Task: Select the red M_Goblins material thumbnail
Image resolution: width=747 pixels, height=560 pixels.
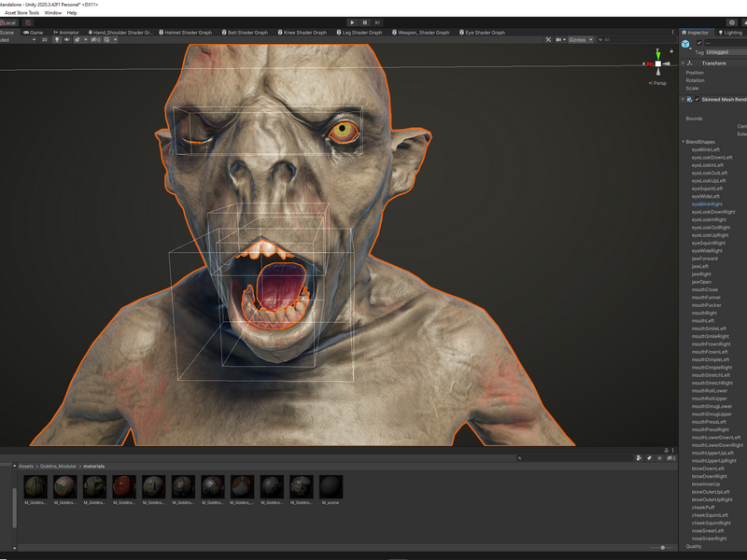Action: tap(124, 487)
